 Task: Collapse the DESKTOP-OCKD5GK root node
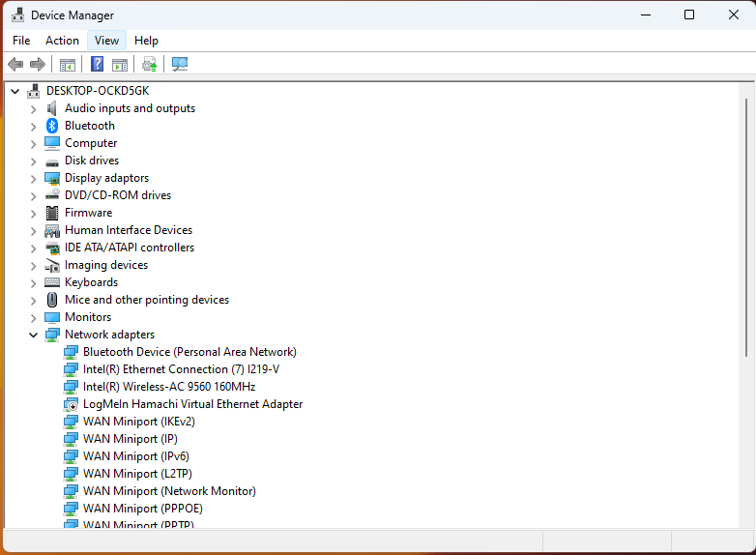pos(15,91)
